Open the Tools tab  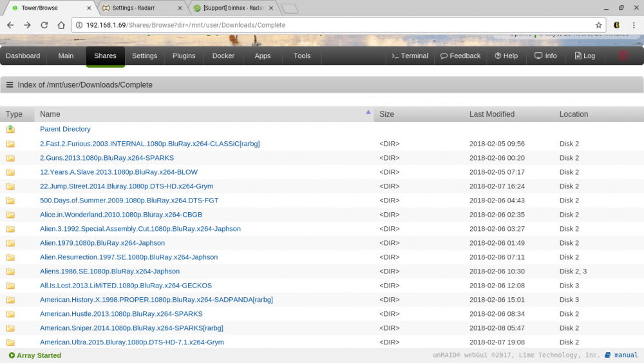pos(302,56)
